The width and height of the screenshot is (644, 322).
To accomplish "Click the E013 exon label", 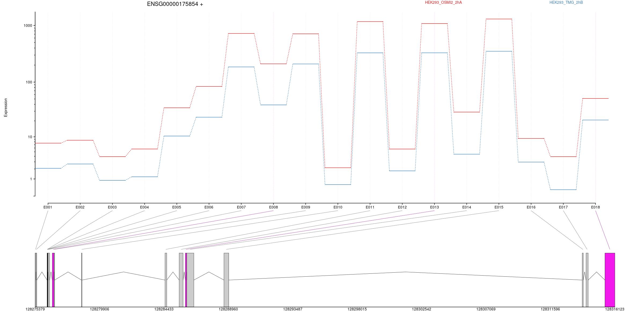I will click(x=434, y=207).
